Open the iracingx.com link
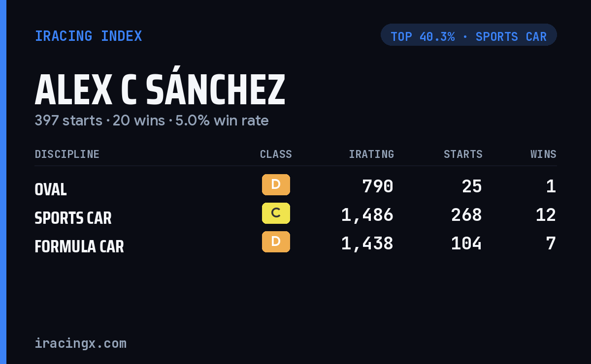The width and height of the screenshot is (591, 364). 80,343
